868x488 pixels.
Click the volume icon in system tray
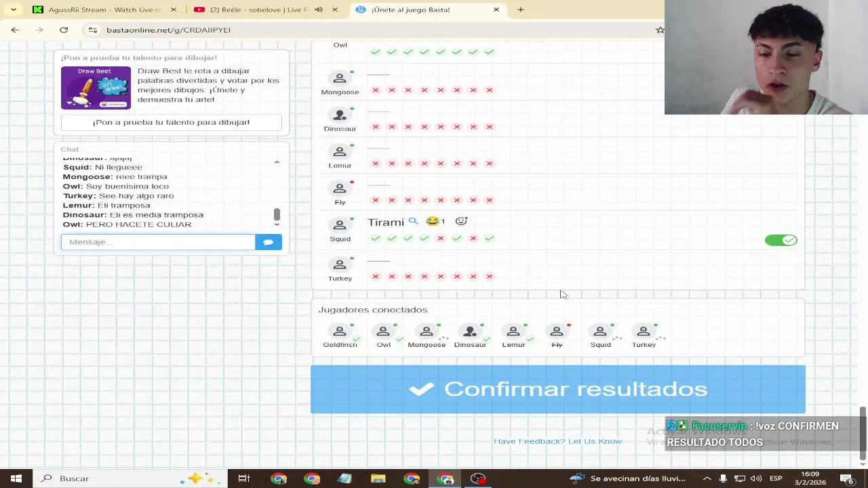pyautogui.click(x=755, y=479)
